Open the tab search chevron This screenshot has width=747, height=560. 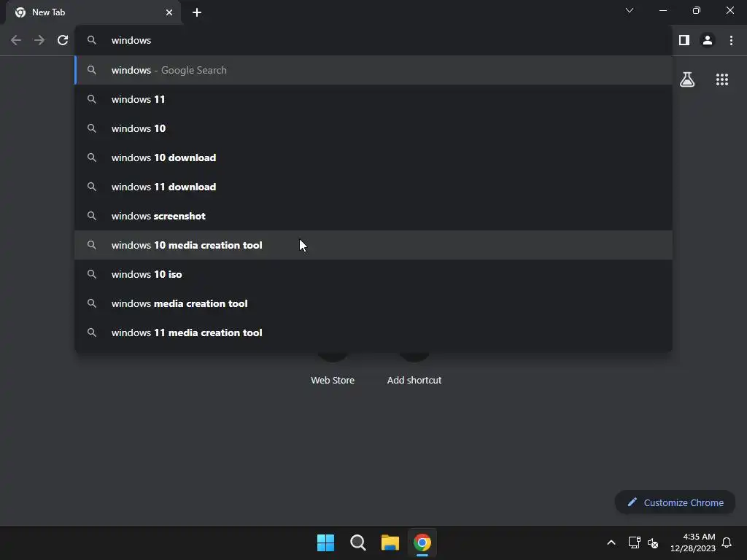tap(630, 10)
